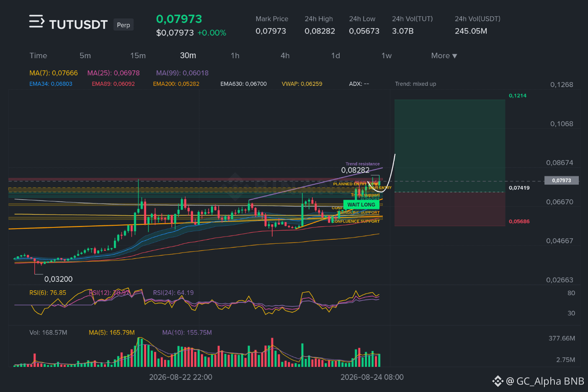Click the VWAP: 0,06259 label
Image resolution: width=588 pixels, height=392 pixels.
[x=302, y=84]
